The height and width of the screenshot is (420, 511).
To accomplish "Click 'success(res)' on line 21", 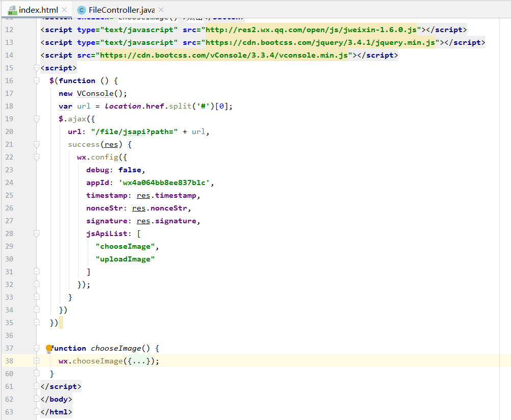I will (x=95, y=144).
